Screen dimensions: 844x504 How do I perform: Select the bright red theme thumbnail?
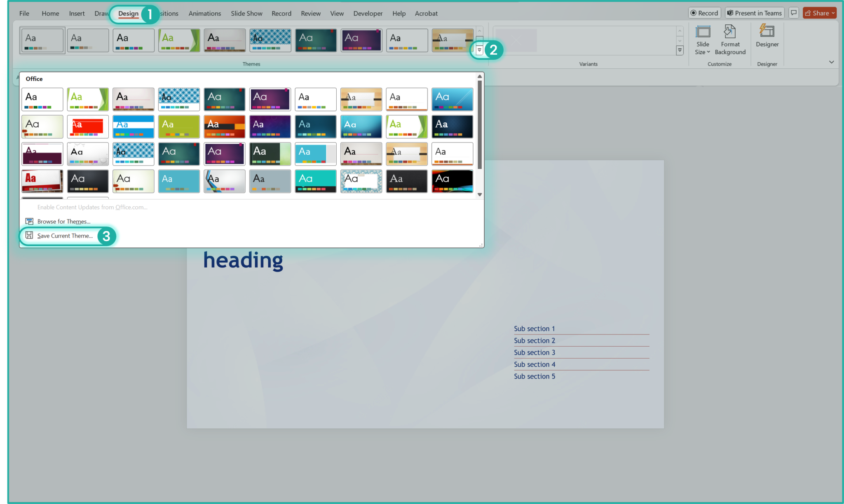(88, 126)
